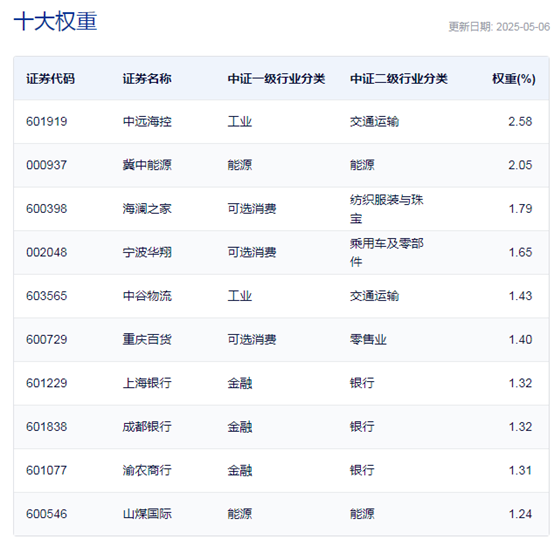
Task: Click the 冀中能源 row name
Action: coord(147,165)
